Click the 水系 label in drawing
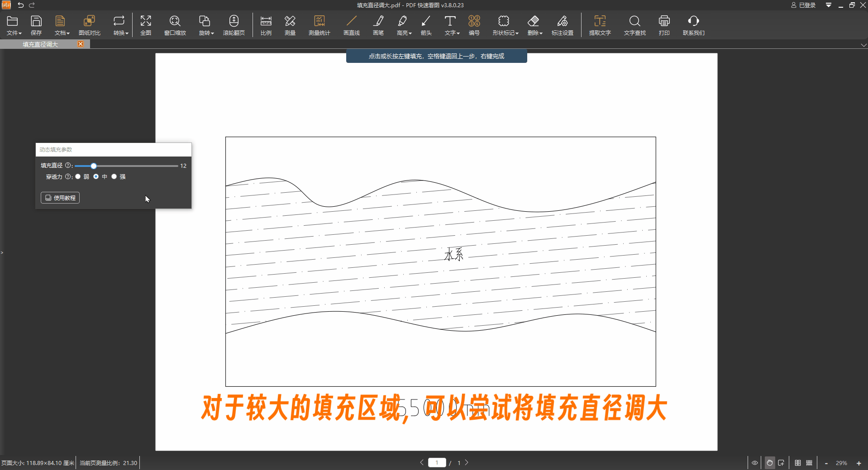This screenshot has width=868, height=470. click(454, 254)
